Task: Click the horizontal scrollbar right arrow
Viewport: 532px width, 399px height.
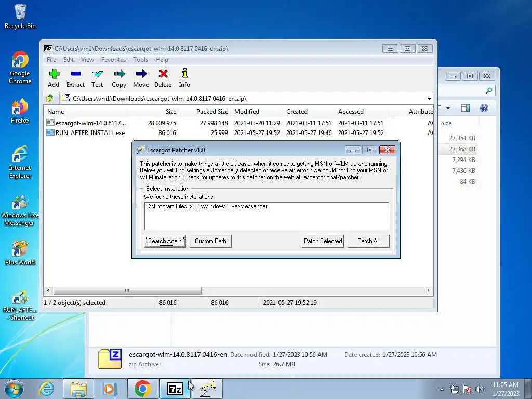Action: click(428, 291)
